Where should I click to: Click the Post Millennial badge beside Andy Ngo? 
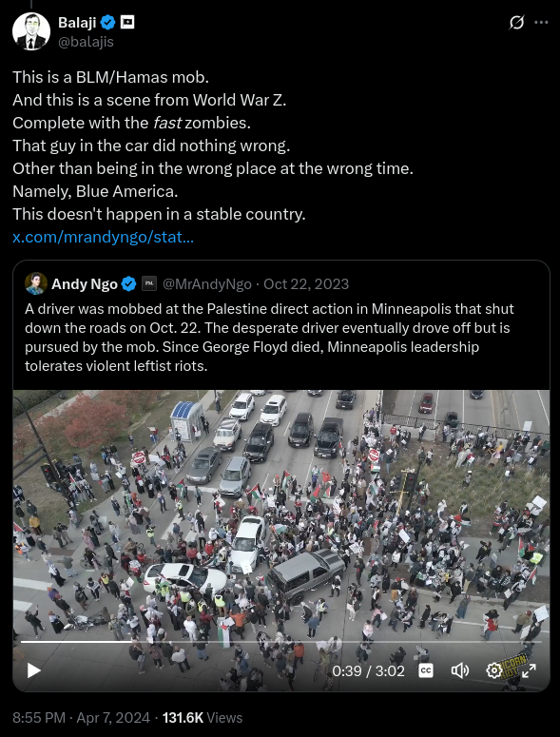(149, 284)
